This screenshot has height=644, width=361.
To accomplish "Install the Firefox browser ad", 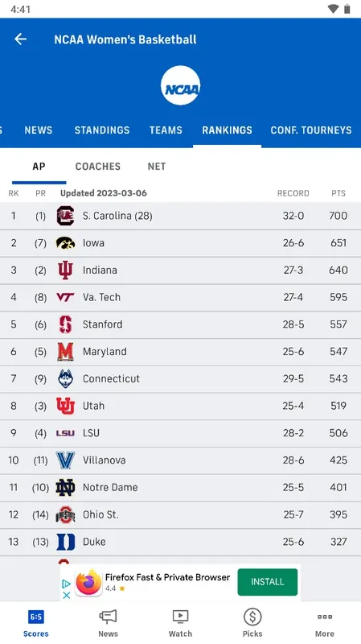I will [268, 582].
